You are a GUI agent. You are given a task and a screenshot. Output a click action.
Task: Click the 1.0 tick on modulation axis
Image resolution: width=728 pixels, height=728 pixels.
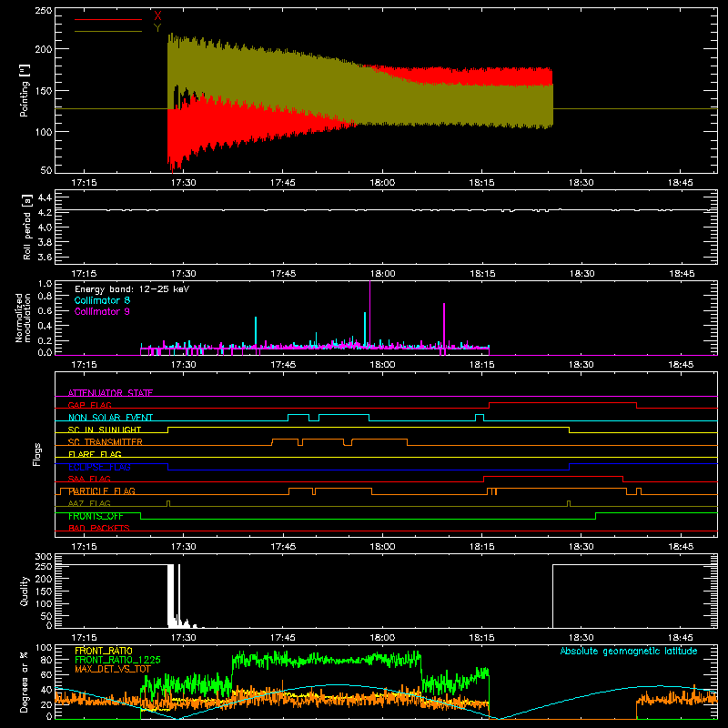click(45, 283)
